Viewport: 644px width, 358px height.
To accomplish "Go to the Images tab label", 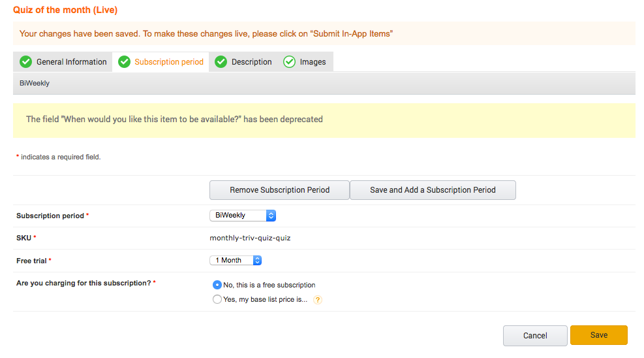I will tap(313, 62).
